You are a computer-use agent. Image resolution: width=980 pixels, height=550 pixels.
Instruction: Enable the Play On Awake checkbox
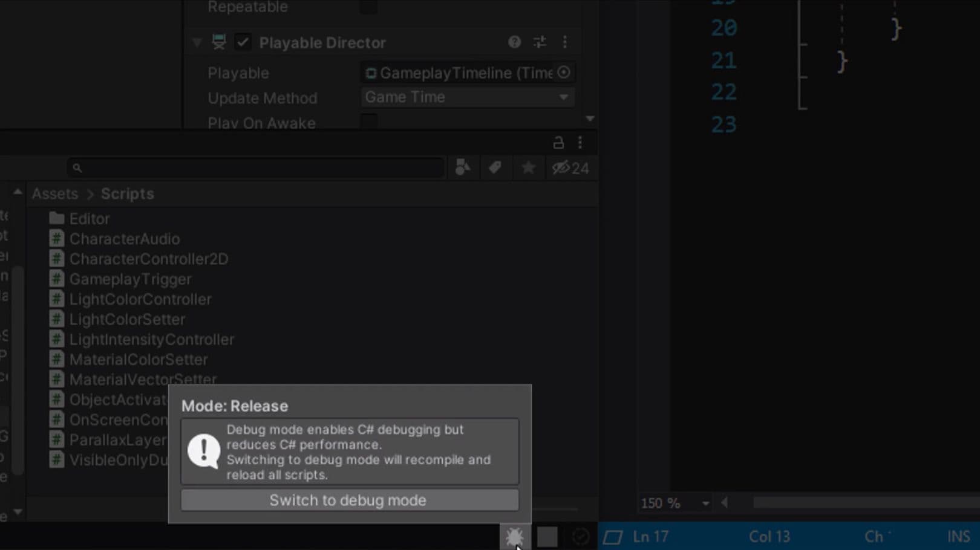pos(368,120)
